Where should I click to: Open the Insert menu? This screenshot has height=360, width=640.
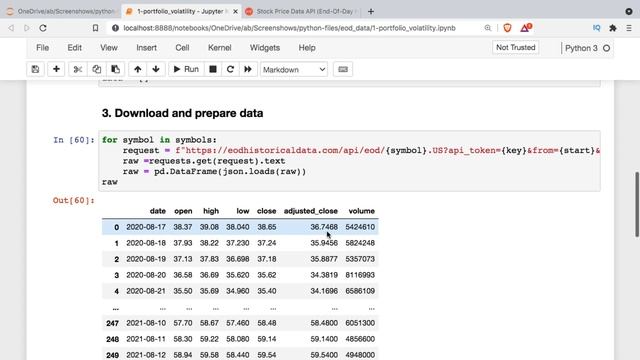pos(147,48)
